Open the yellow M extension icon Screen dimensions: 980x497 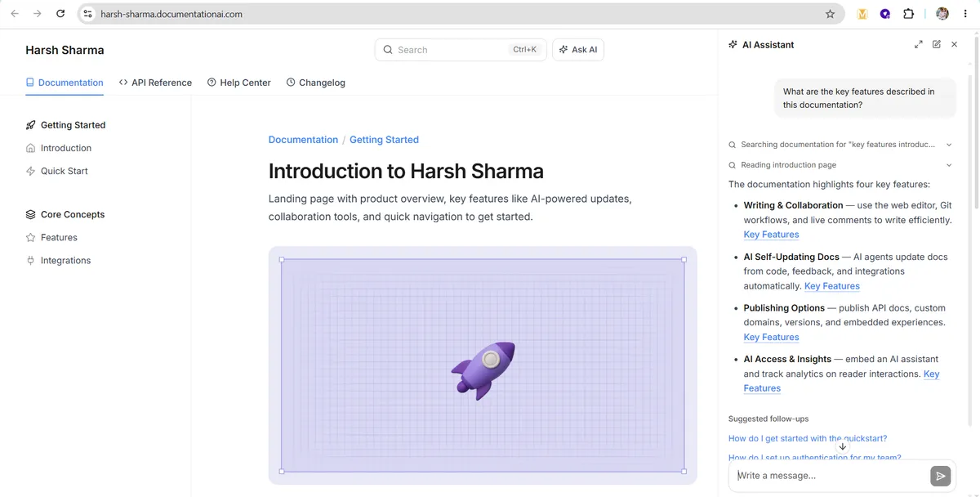862,14
